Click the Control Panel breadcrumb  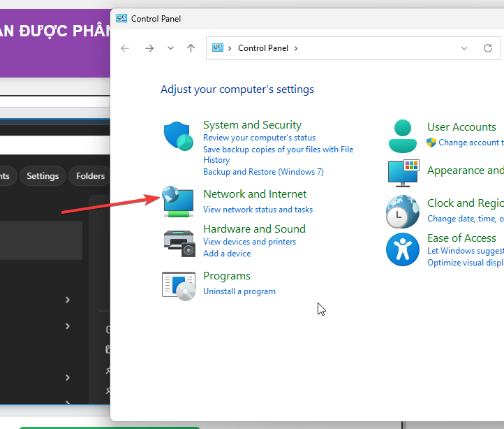click(263, 48)
